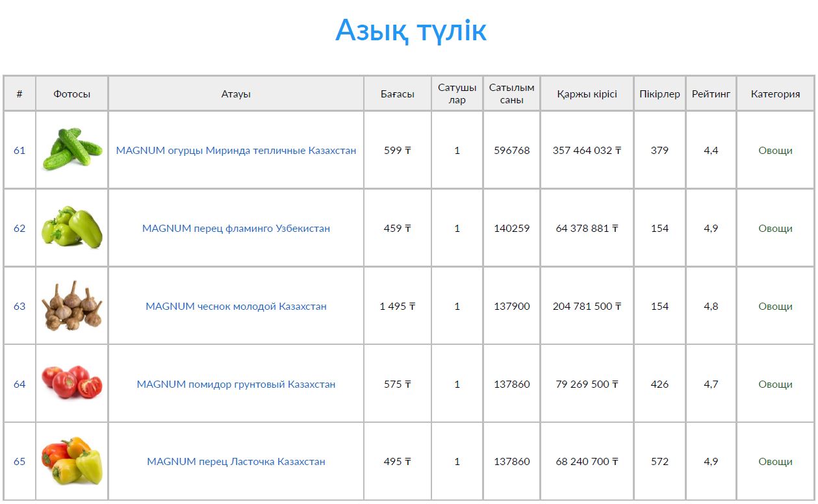This screenshot has width=818, height=504.
Task: Select review count 426
Action: pos(659,384)
